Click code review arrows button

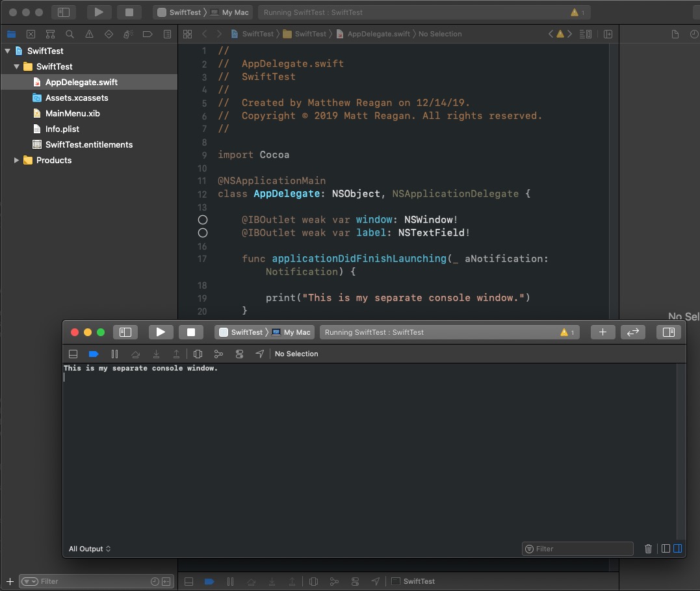click(633, 332)
